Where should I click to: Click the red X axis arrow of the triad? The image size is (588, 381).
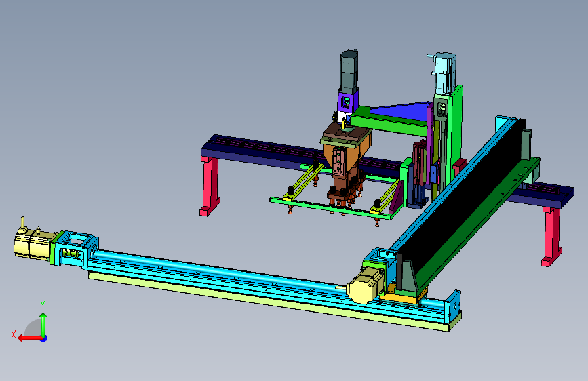[29, 338]
